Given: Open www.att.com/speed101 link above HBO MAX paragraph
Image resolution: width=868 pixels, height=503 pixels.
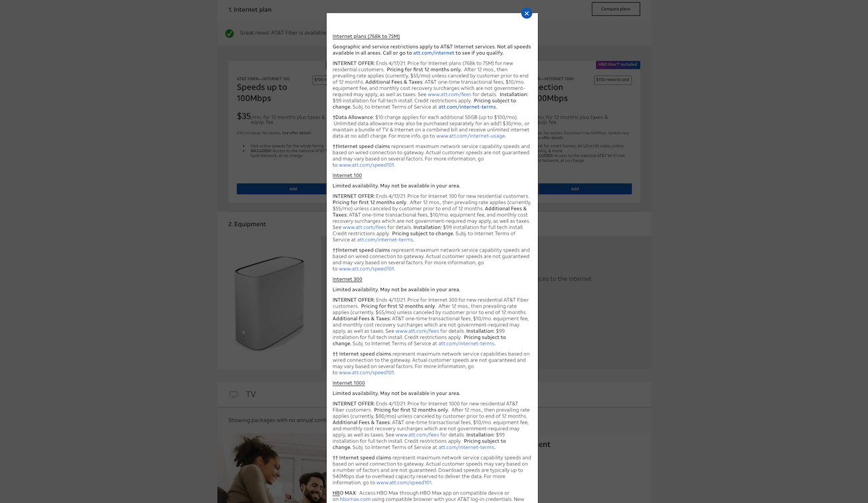Looking at the screenshot, I should [403, 482].
